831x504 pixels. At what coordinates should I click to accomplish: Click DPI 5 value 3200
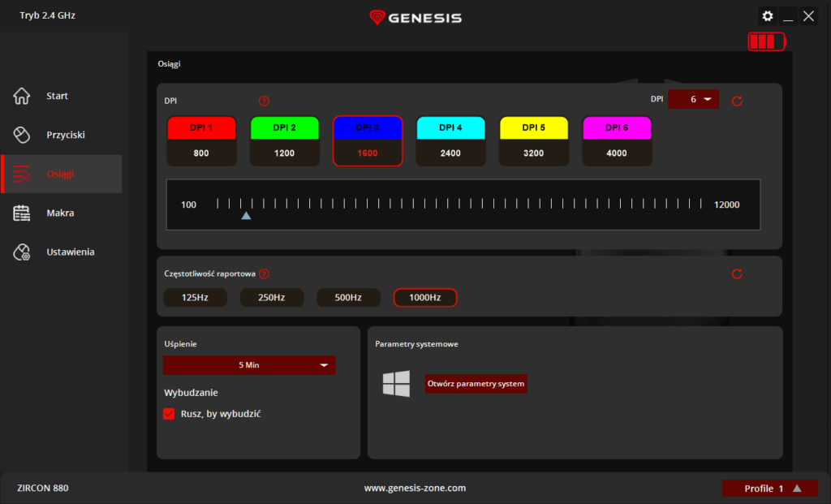point(534,153)
